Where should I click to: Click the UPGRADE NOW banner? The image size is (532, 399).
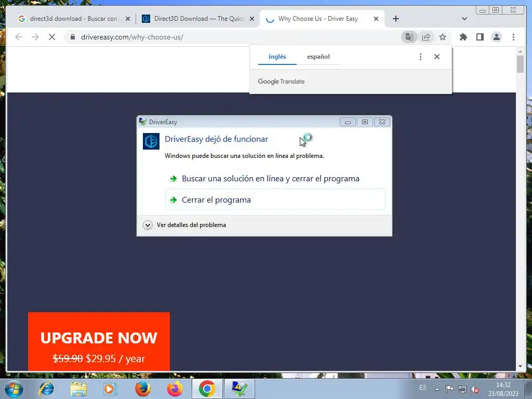tap(99, 341)
